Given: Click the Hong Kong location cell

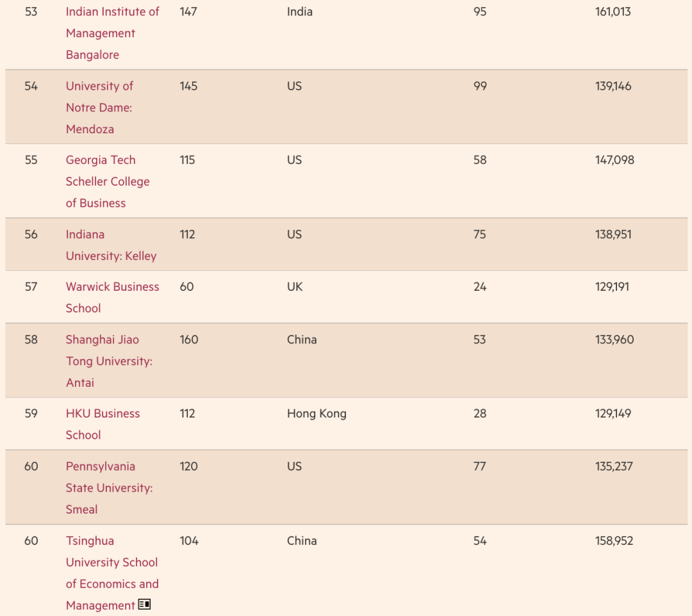Looking at the screenshot, I should (317, 414).
